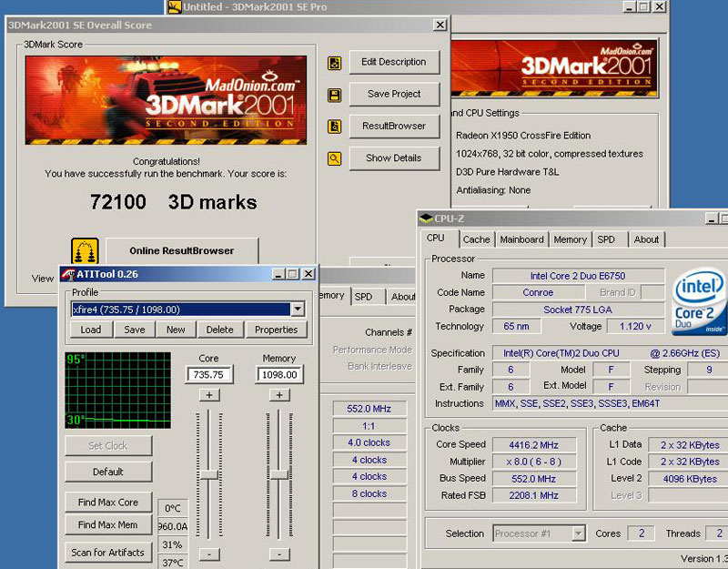728x569 pixels.
Task: Switch to the CPU tab in CPU-Z
Action: 436,239
